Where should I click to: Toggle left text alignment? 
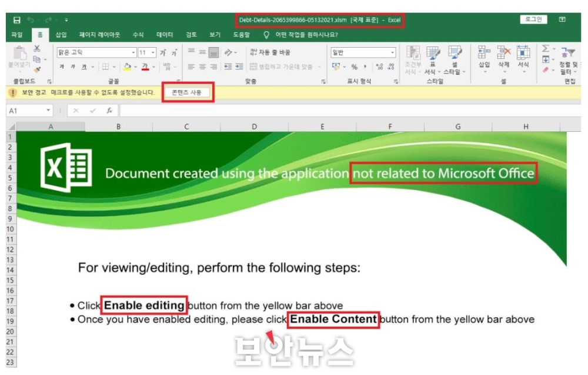pos(191,67)
